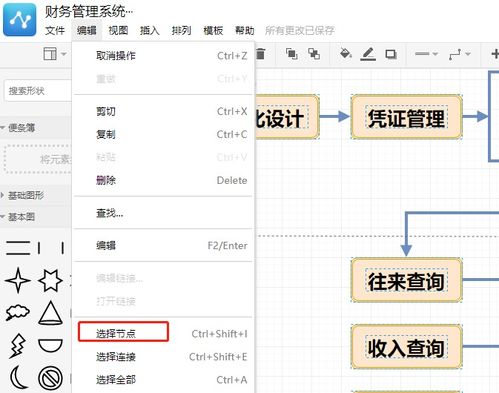
Task: Choose 查找... from the edit menu
Action: coord(163,213)
